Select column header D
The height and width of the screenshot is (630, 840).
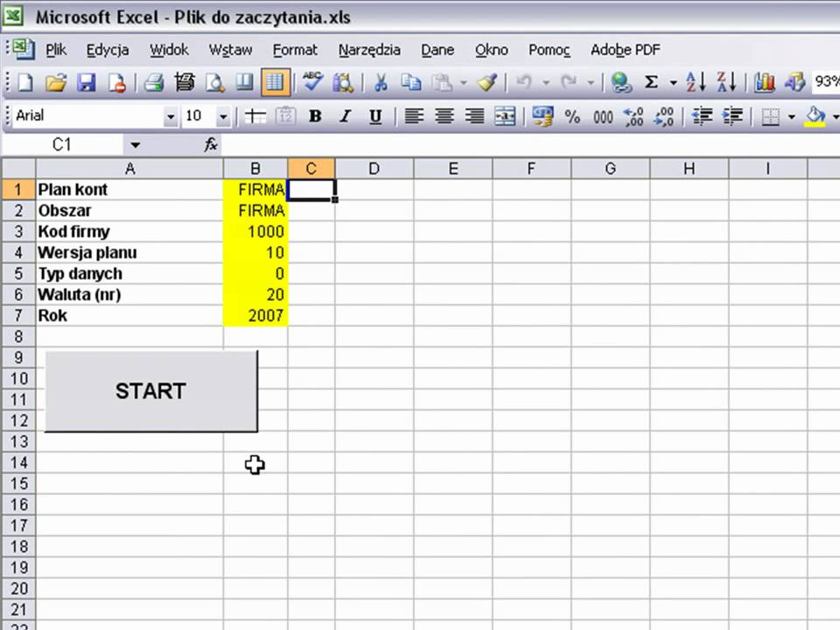(x=374, y=169)
